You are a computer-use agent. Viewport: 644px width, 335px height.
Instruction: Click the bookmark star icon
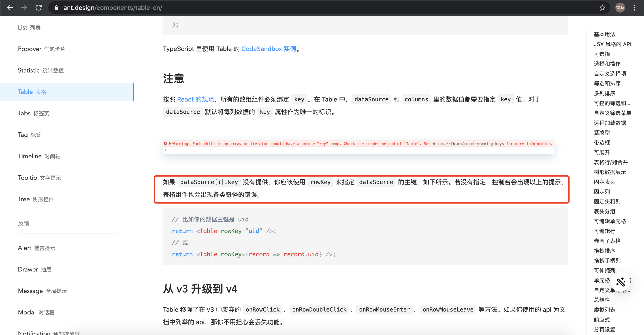coord(603,8)
